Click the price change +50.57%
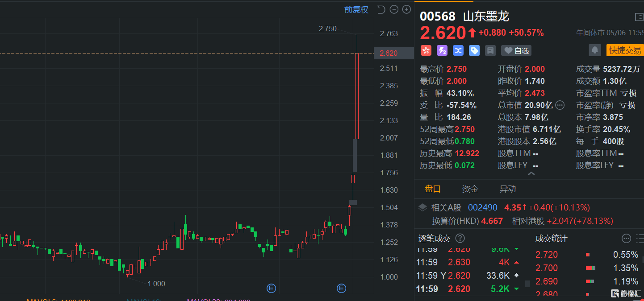The image size is (644, 301). pyautogui.click(x=526, y=33)
